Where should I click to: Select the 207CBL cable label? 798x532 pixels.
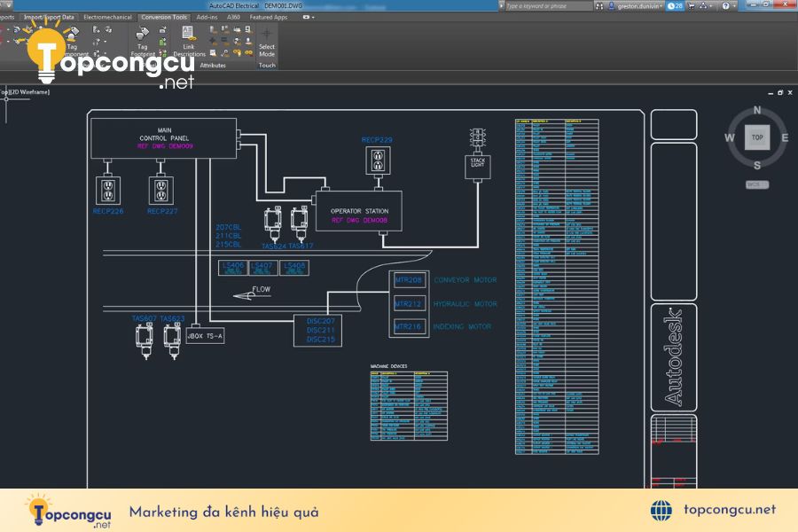pos(228,228)
